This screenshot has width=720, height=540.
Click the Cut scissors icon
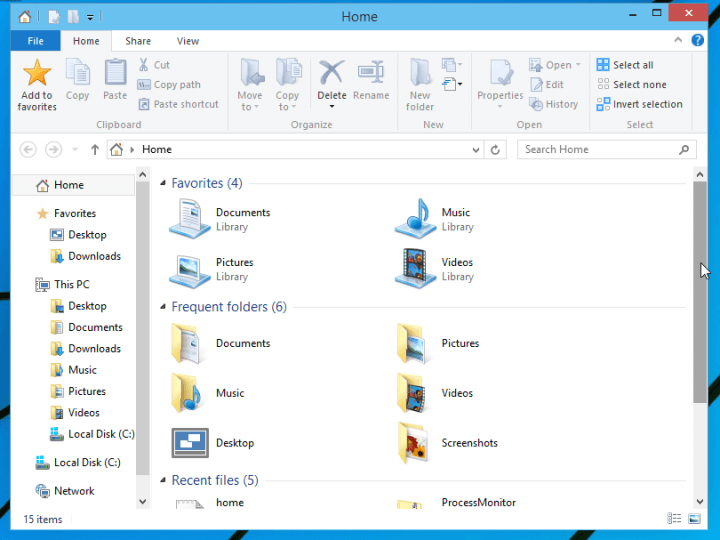click(143, 65)
